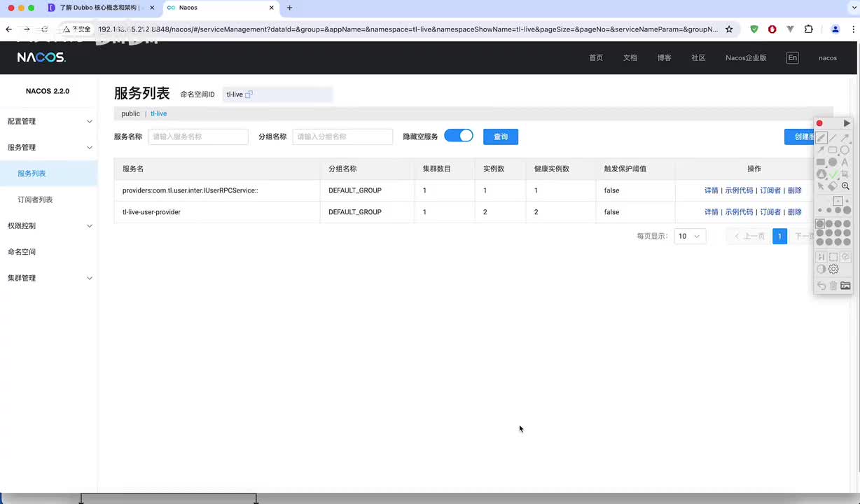Open the Chrome extensions puzzle icon
Screen dimensions: 860x504
(809, 29)
